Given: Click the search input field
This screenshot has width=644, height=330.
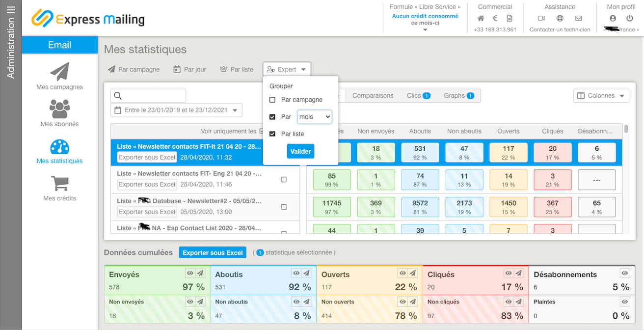Looking at the screenshot, I should click(x=148, y=96).
